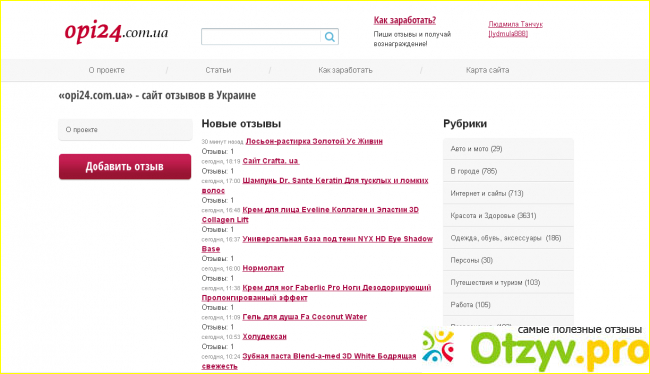Viewport: 650px width, 374px height.
Task: Open the 'Сайт Crafta. ua' review link
Action: pos(271,161)
